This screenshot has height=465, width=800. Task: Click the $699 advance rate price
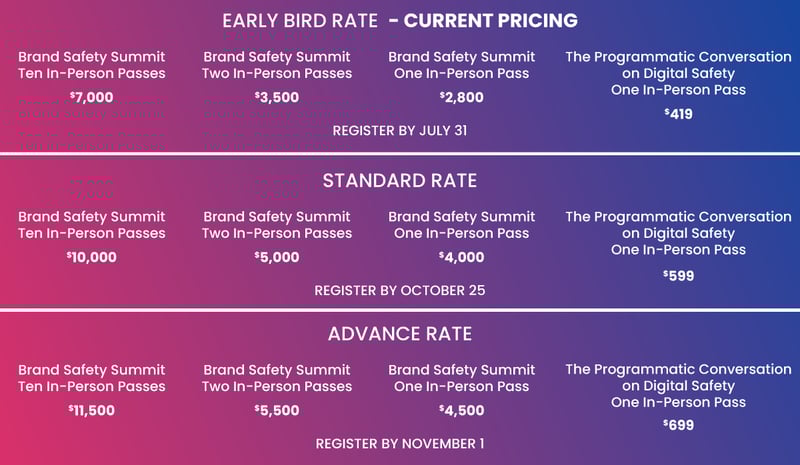(678, 426)
